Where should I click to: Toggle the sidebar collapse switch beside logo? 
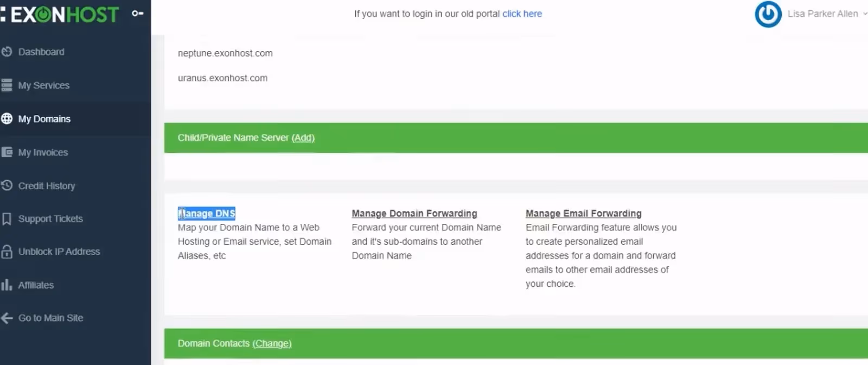[138, 14]
